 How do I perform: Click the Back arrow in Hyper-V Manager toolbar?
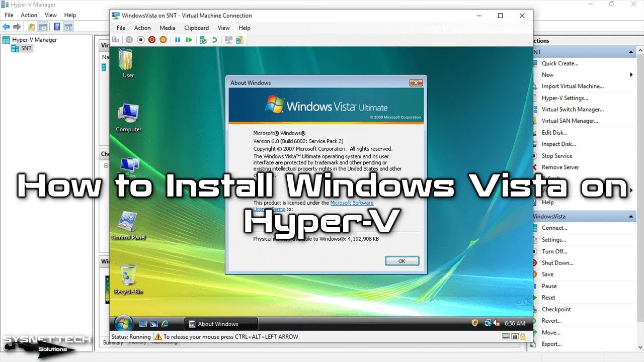click(x=6, y=27)
